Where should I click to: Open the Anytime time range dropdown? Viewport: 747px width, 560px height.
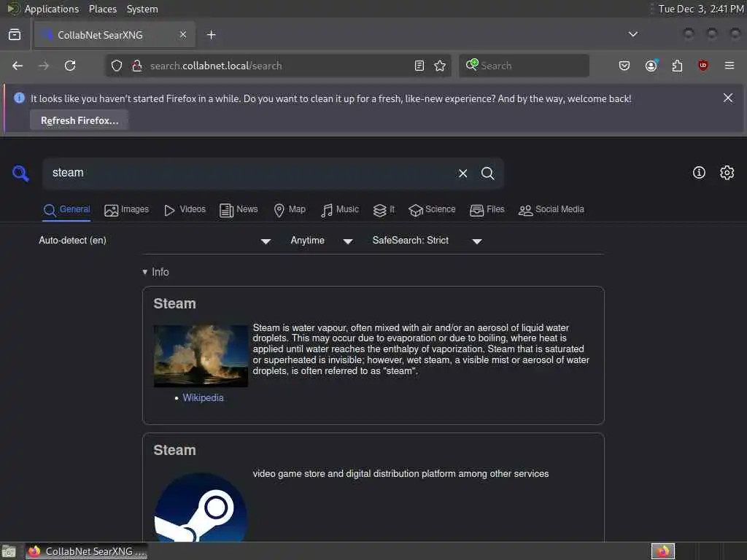tap(322, 241)
